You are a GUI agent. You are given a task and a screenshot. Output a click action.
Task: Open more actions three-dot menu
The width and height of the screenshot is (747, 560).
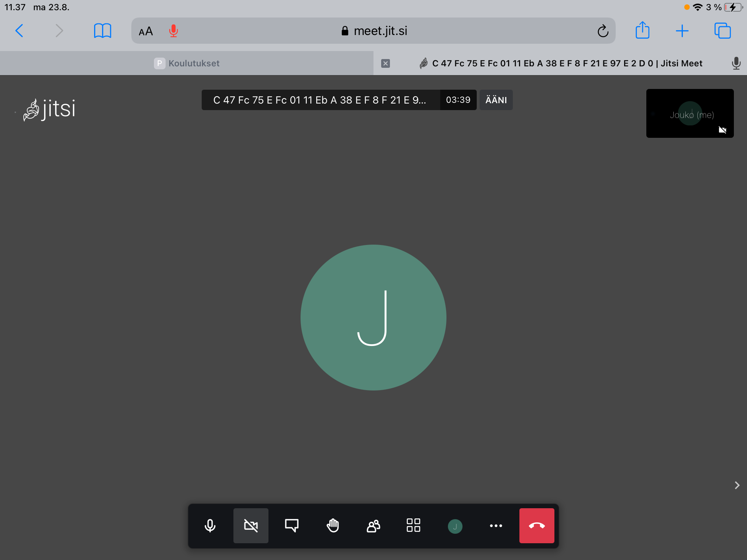pos(496,526)
